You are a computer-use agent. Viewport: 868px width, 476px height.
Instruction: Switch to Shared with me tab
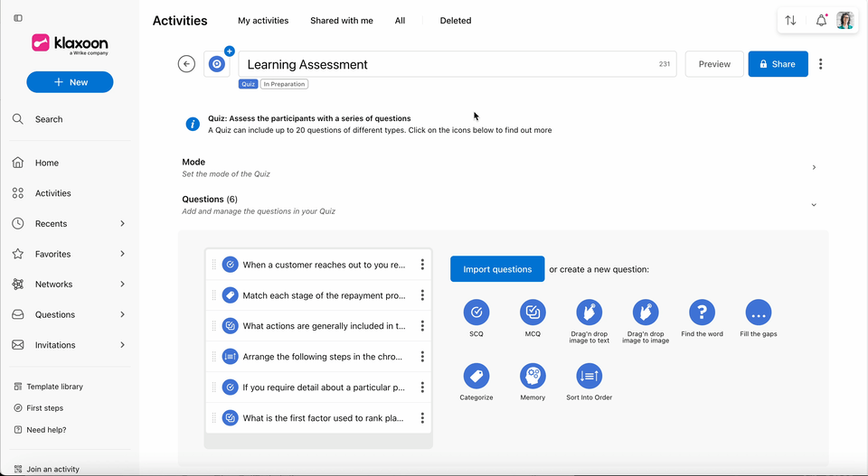tap(342, 21)
